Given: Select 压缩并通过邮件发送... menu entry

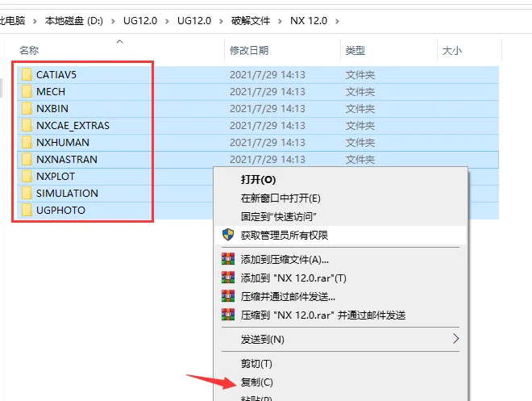Looking at the screenshot, I should pos(341,296).
